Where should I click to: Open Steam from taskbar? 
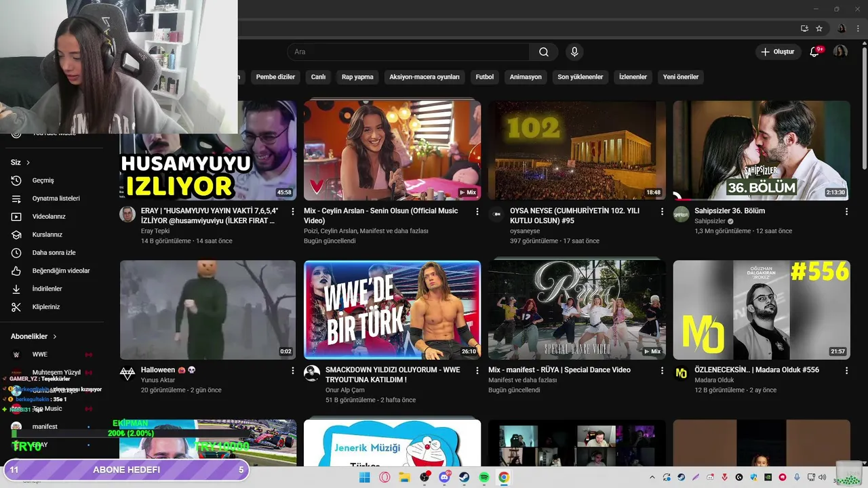464,477
